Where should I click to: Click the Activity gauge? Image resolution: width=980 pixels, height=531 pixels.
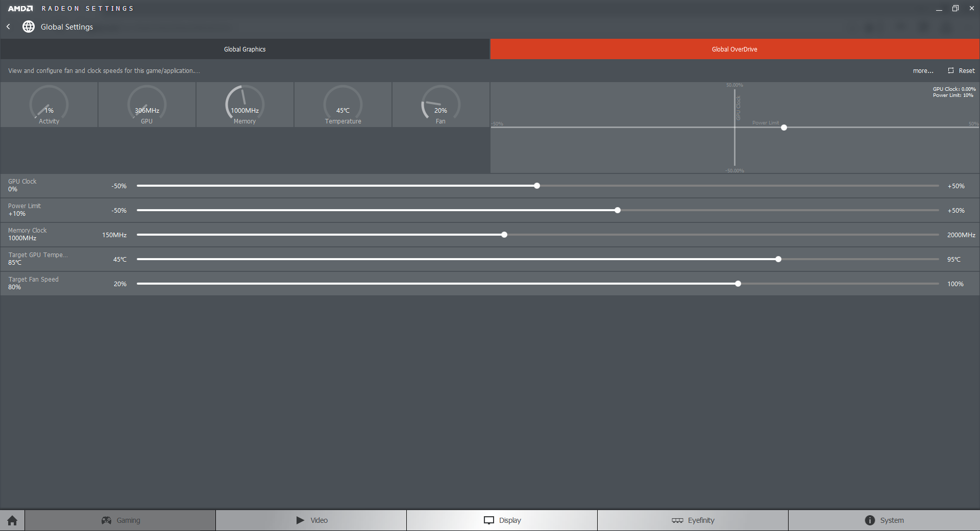coord(49,105)
